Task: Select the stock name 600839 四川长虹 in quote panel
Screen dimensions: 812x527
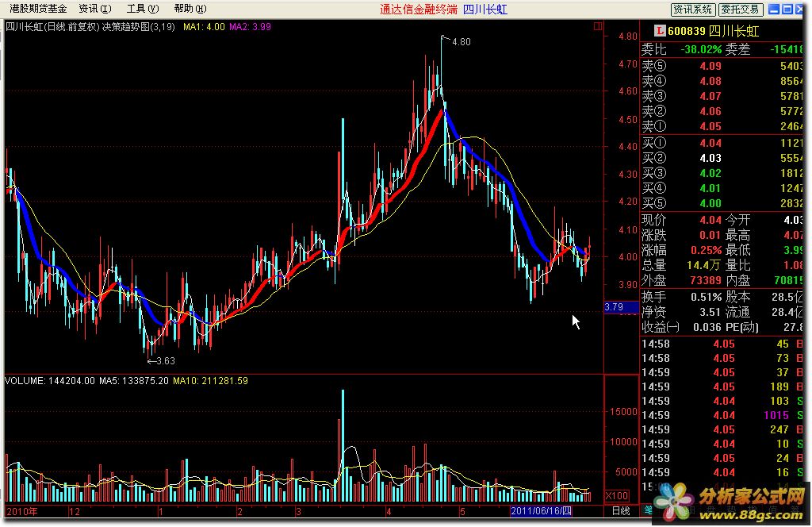Action: pyautogui.click(x=713, y=31)
